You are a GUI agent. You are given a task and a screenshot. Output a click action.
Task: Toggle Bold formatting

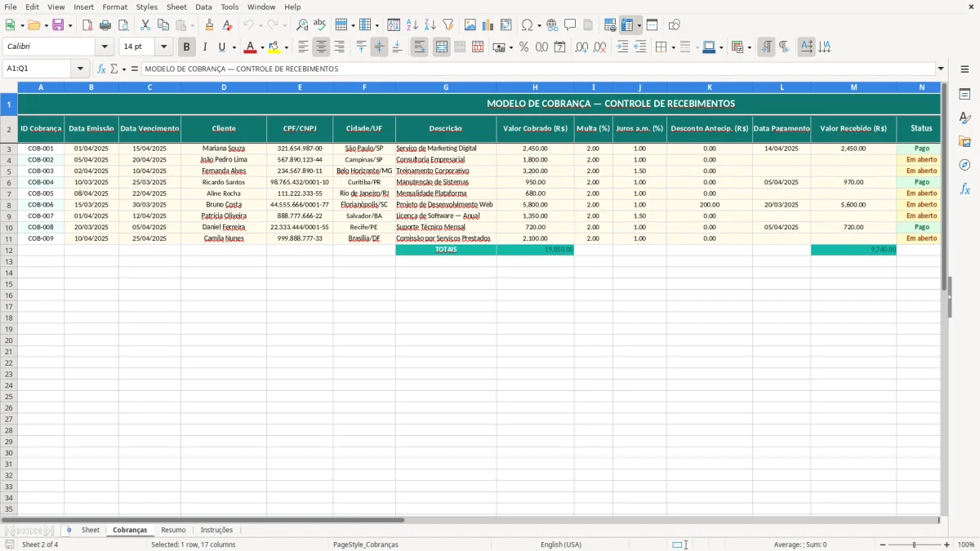tap(187, 47)
